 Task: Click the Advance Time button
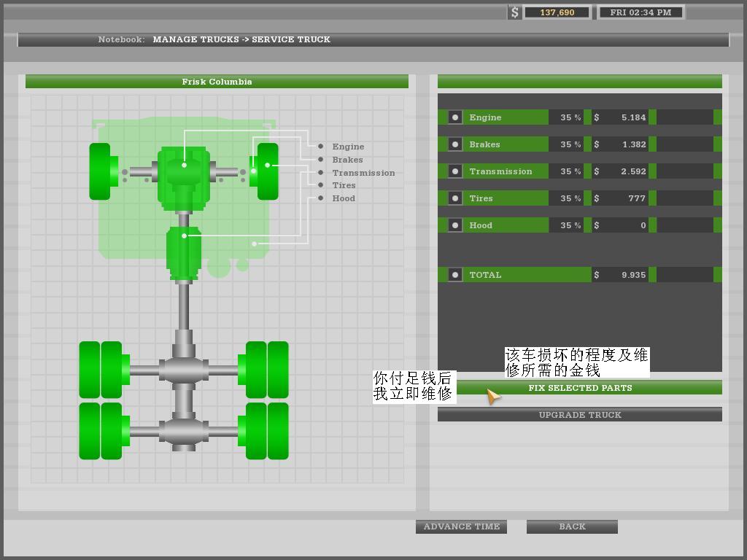461,526
